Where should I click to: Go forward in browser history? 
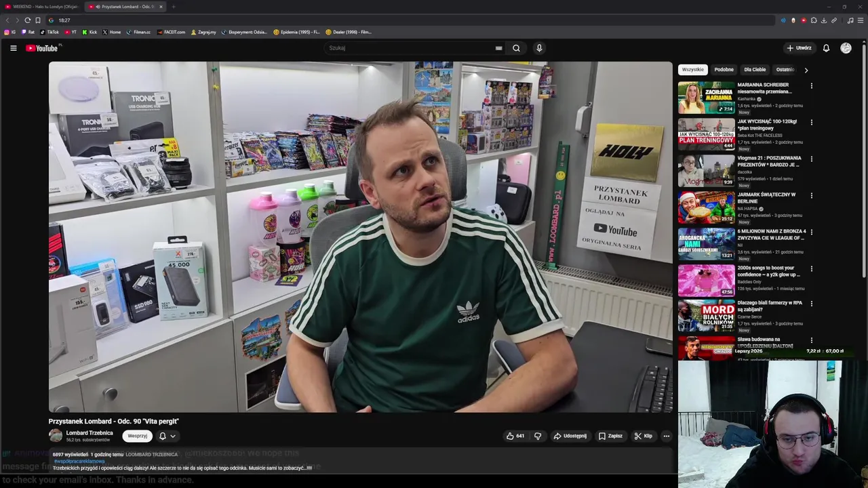[x=17, y=20]
